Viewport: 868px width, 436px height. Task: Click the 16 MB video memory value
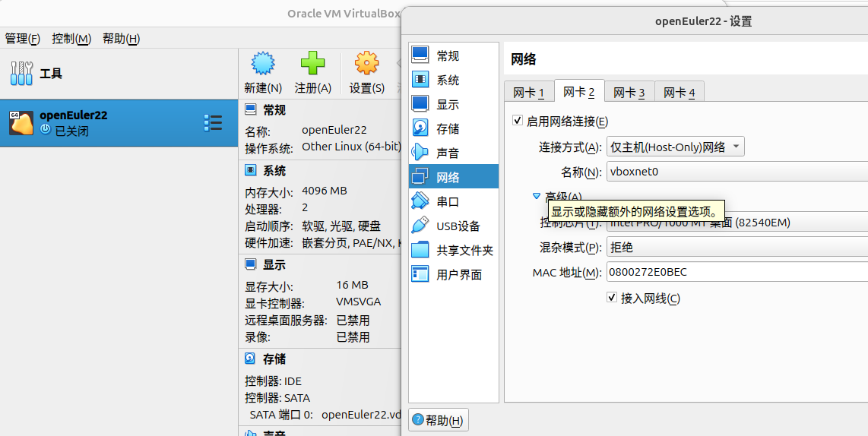pos(352,285)
